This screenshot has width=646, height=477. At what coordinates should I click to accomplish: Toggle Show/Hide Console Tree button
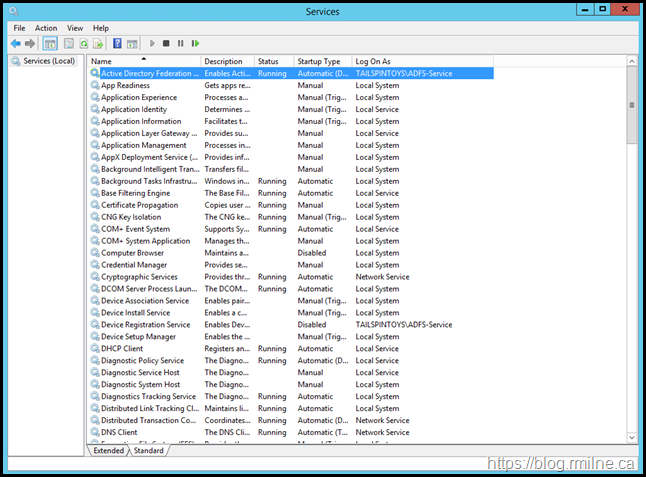49,44
